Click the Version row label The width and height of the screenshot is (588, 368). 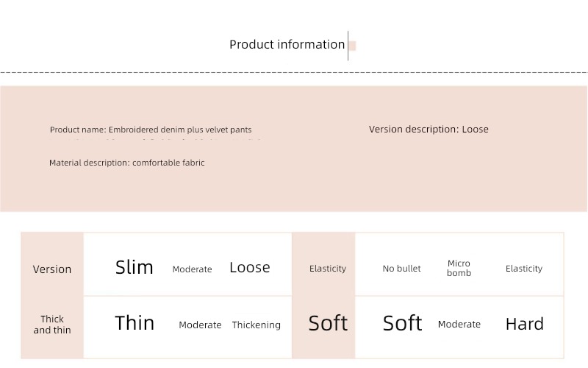52,269
